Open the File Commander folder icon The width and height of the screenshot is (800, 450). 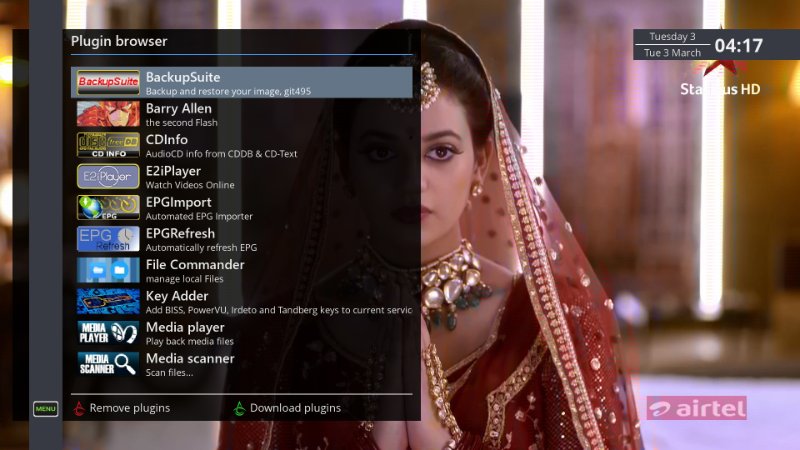pyautogui.click(x=108, y=270)
